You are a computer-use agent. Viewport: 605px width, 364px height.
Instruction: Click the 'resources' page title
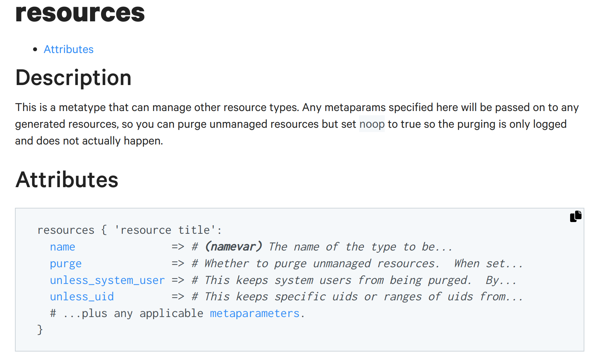pyautogui.click(x=80, y=12)
